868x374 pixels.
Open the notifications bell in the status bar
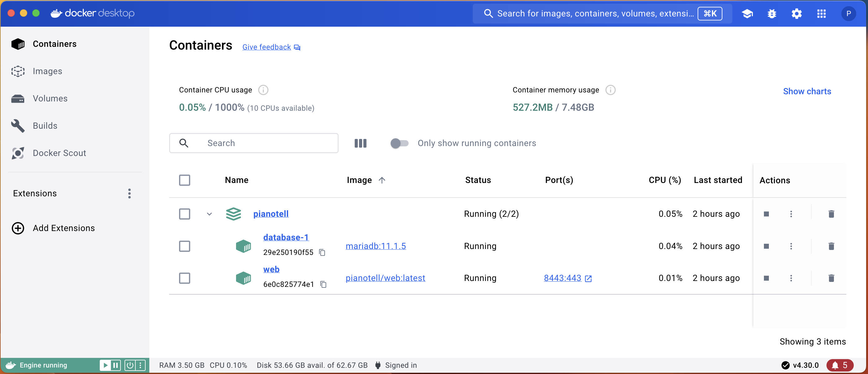tap(840, 365)
